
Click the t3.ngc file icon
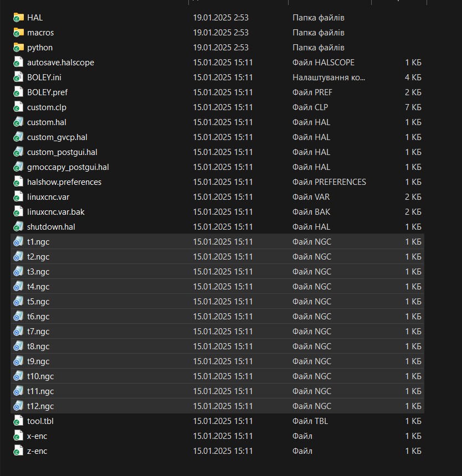click(18, 272)
